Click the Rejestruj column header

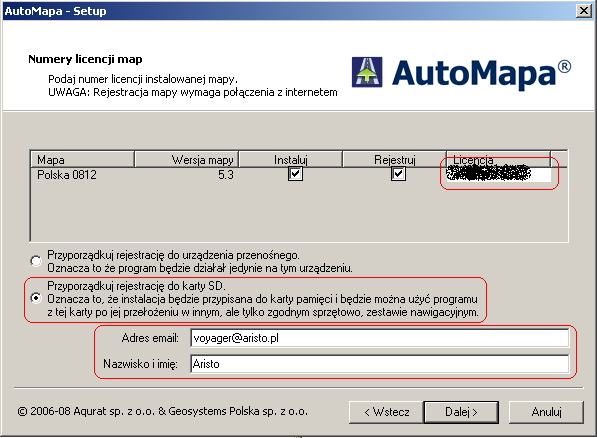pos(394,160)
